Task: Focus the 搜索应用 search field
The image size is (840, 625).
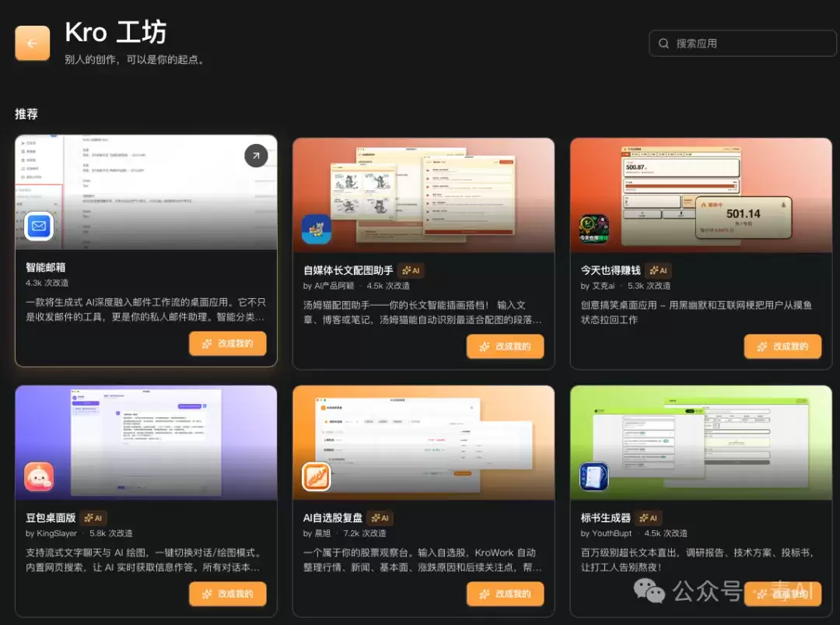Action: pyautogui.click(x=742, y=44)
